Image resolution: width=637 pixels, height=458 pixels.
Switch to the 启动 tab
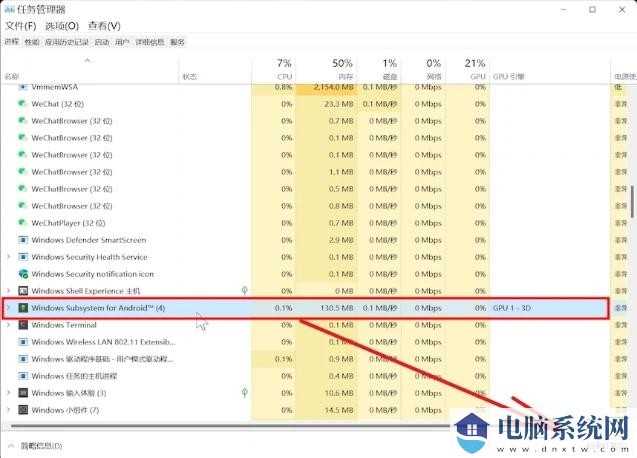(x=102, y=42)
